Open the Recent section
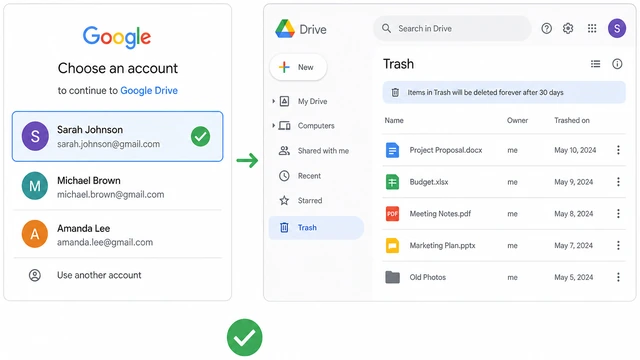This screenshot has height=360, width=640. [x=309, y=176]
